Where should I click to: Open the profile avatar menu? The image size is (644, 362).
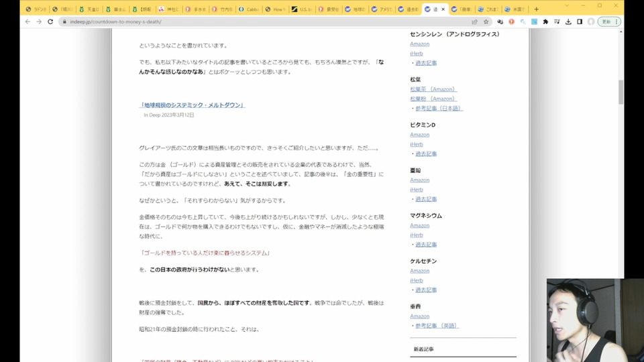(591, 21)
